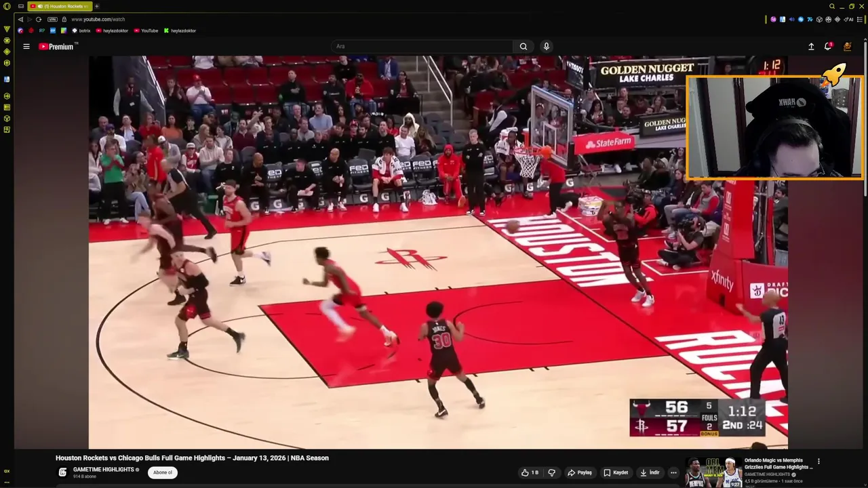Image resolution: width=868 pixels, height=488 pixels.
Task: Click the Abone ol subscribe button
Action: [x=163, y=472]
